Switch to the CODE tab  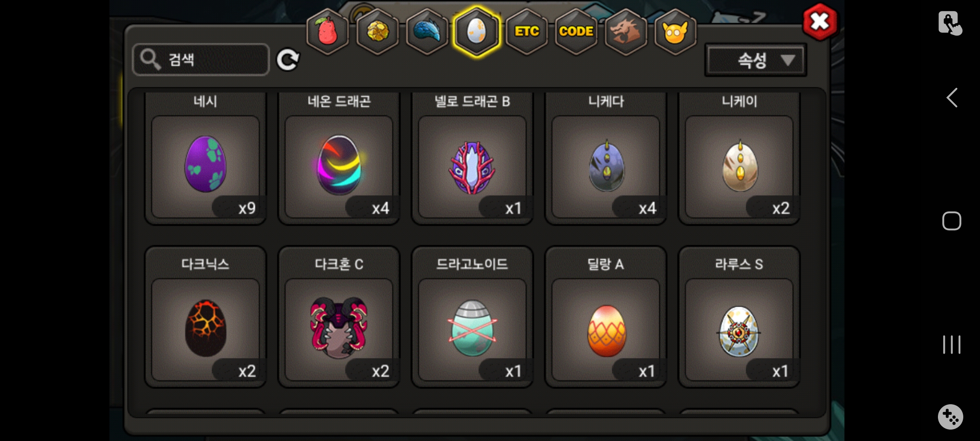[x=576, y=32]
